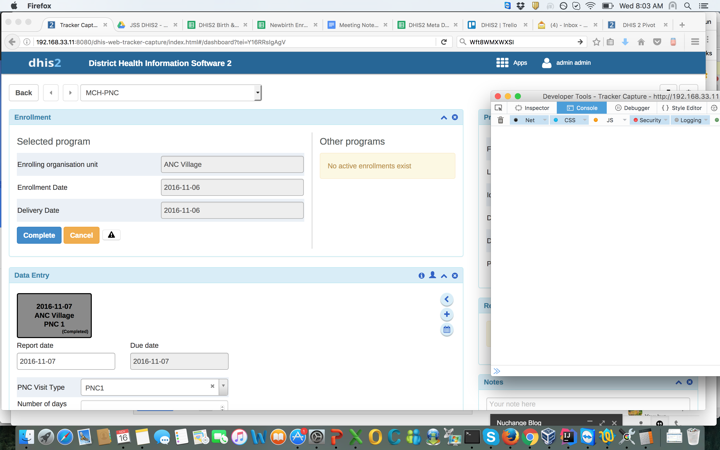
Task: Click the Firefox back navigation arrow
Action: (12, 42)
